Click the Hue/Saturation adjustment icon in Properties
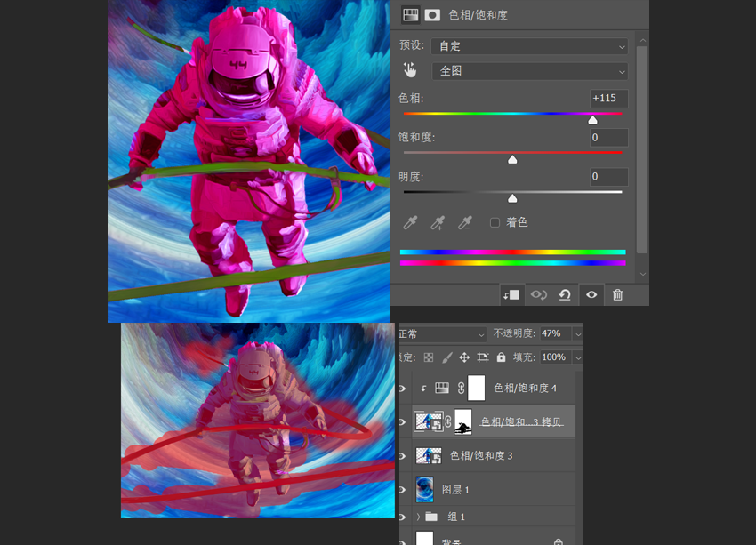 410,15
